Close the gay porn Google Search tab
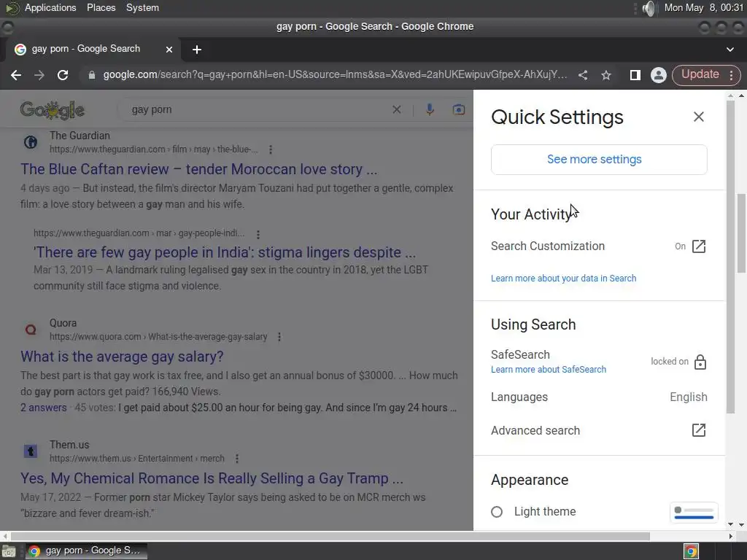Screen dimensions: 747x560 [169, 50]
